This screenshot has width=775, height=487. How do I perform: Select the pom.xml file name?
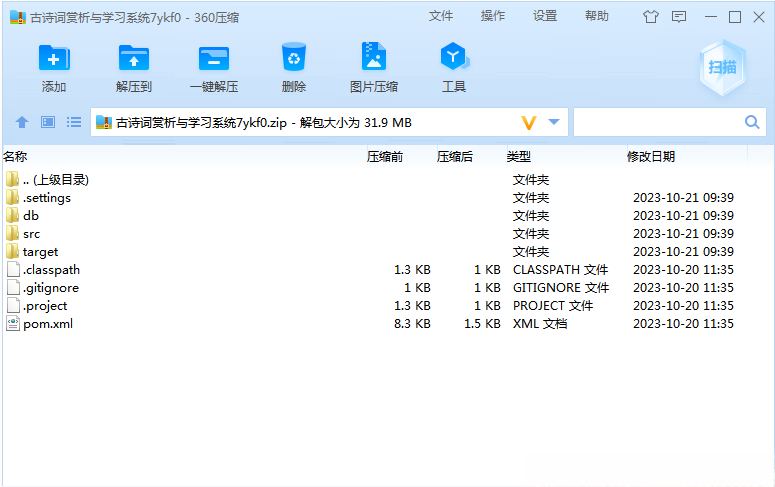[x=48, y=324]
